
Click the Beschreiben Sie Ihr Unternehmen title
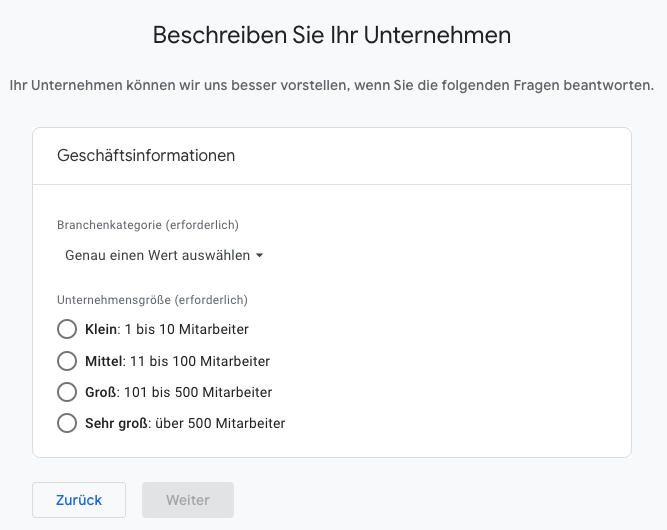pyautogui.click(x=332, y=35)
